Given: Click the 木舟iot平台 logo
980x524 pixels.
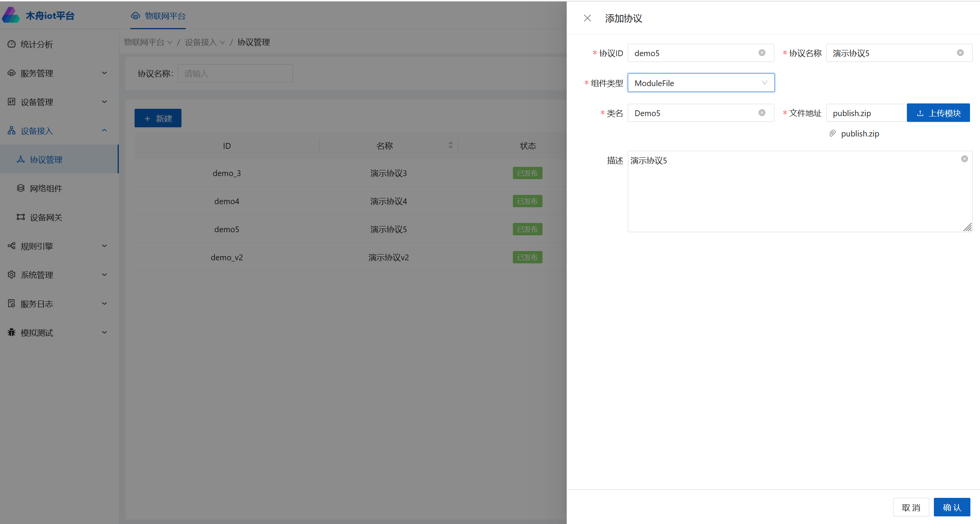Looking at the screenshot, I should (11, 15).
